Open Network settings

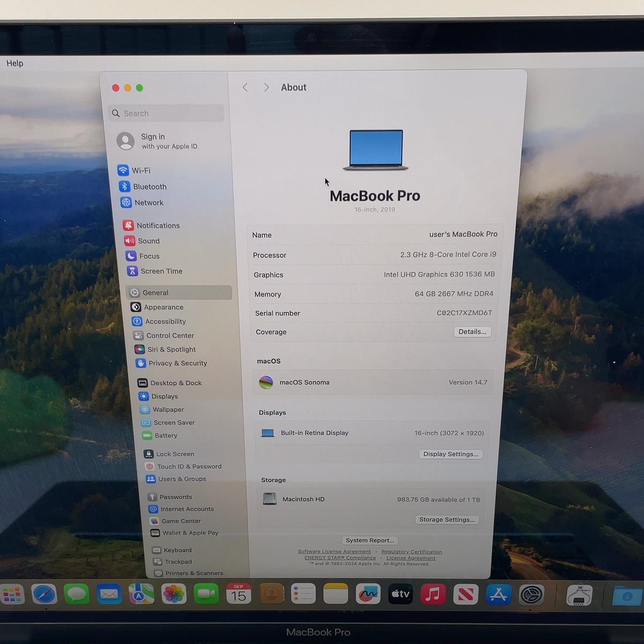pos(142,202)
